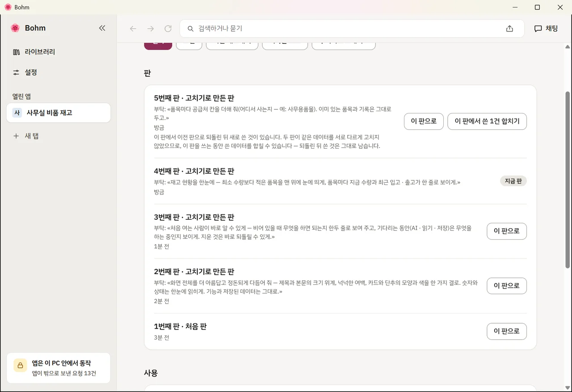
Task: Click the scrollbar down arrow
Action: (x=568, y=387)
